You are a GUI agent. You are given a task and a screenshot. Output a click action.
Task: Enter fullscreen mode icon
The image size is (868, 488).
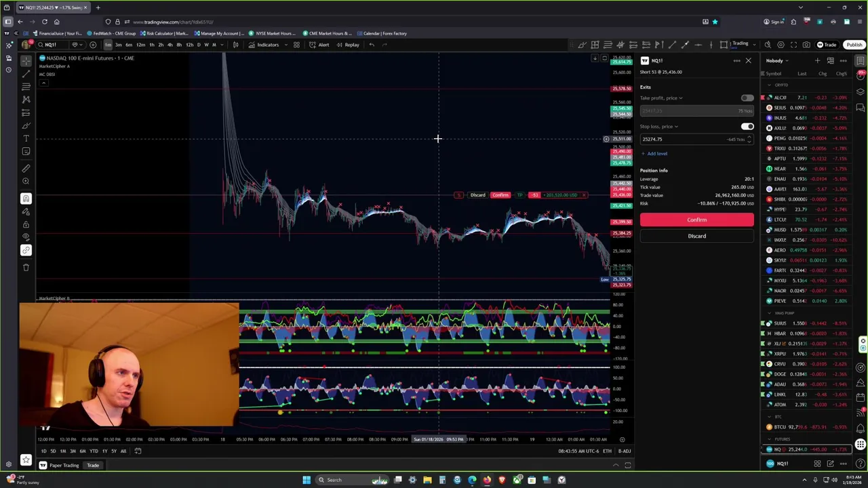793,45
